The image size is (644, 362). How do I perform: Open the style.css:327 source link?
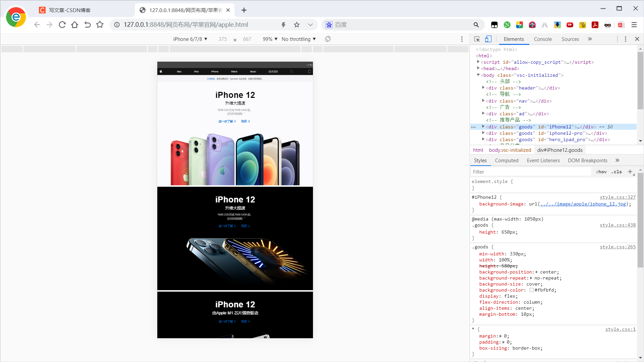coord(618,197)
